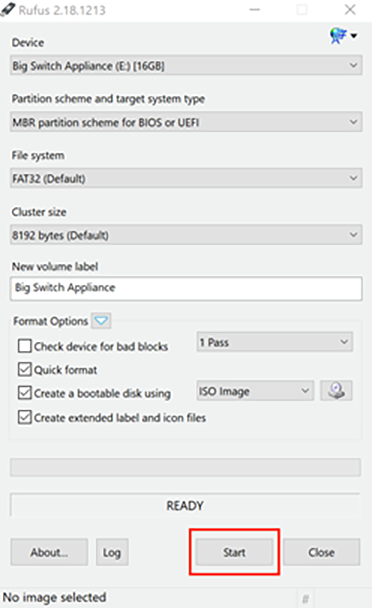Click the Start button
372x608 pixels.
pos(234,552)
